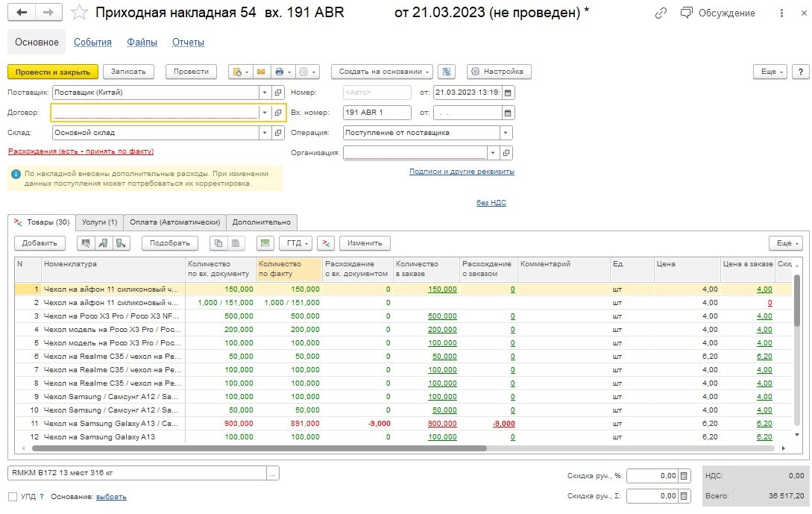Click the Подписи и другие реквизиты link
812x514 pixels.
462,172
